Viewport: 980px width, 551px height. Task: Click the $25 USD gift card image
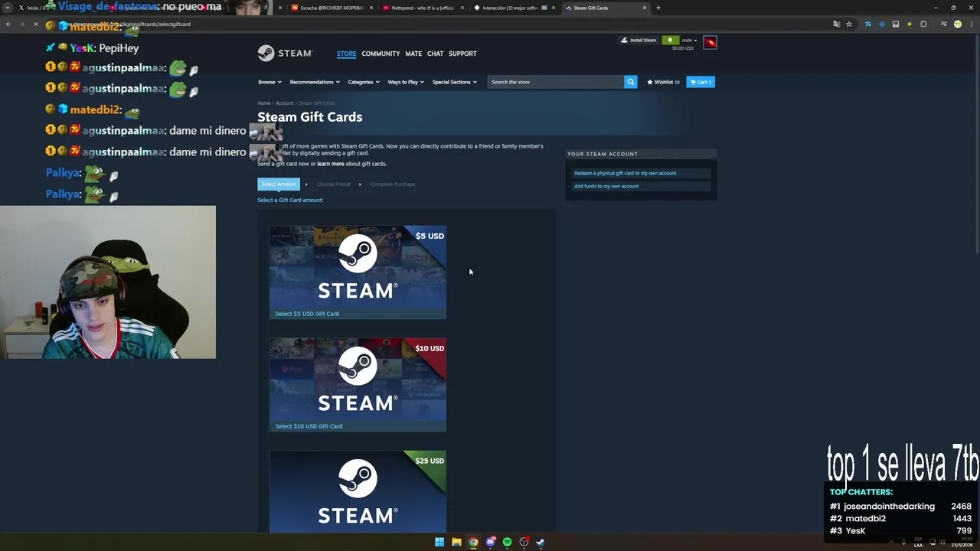click(x=358, y=491)
